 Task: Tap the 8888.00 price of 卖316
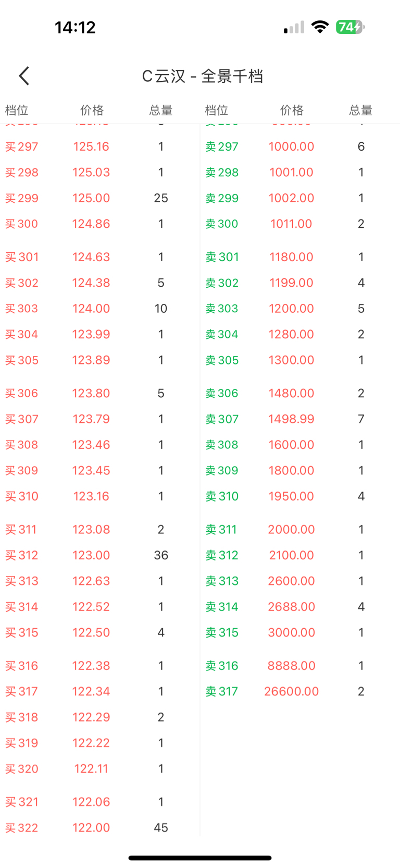tap(291, 666)
